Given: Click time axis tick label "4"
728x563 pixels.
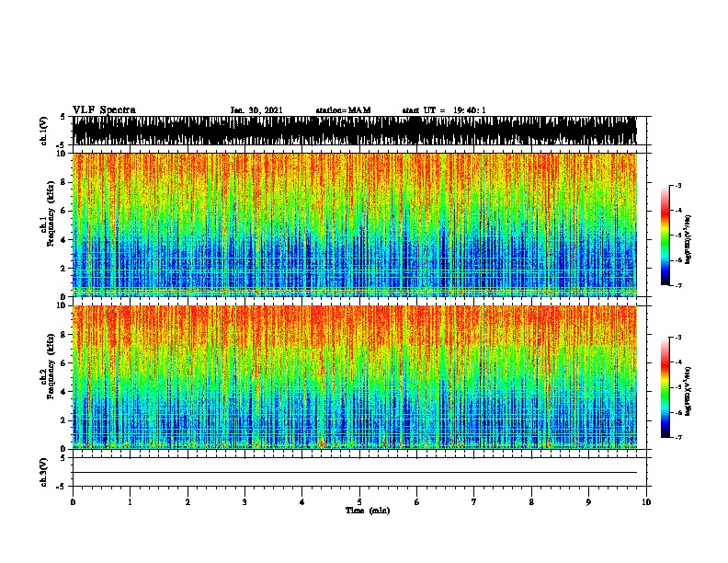Looking at the screenshot, I should pos(302,502).
